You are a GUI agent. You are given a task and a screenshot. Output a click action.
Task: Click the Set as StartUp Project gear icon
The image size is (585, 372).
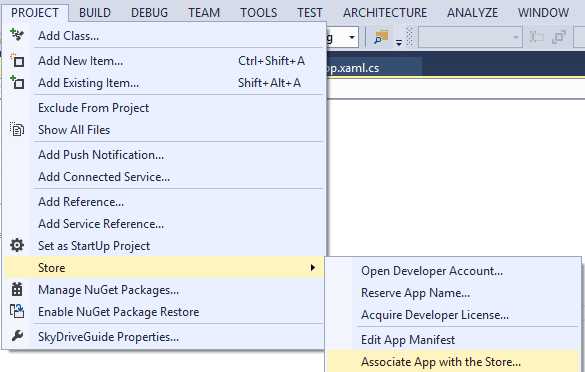pos(17,245)
